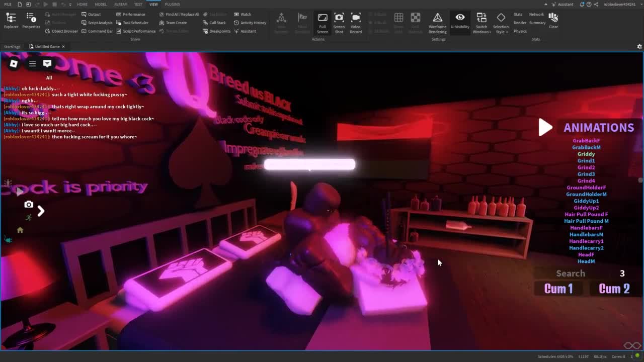Image resolution: width=644 pixels, height=362 pixels.
Task: Click the Search field in game panel
Action: pyautogui.click(x=571, y=274)
